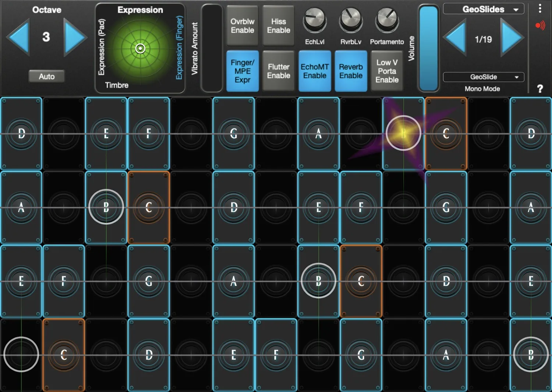Disable EchoMT Enable
The image size is (552, 392).
(x=315, y=71)
